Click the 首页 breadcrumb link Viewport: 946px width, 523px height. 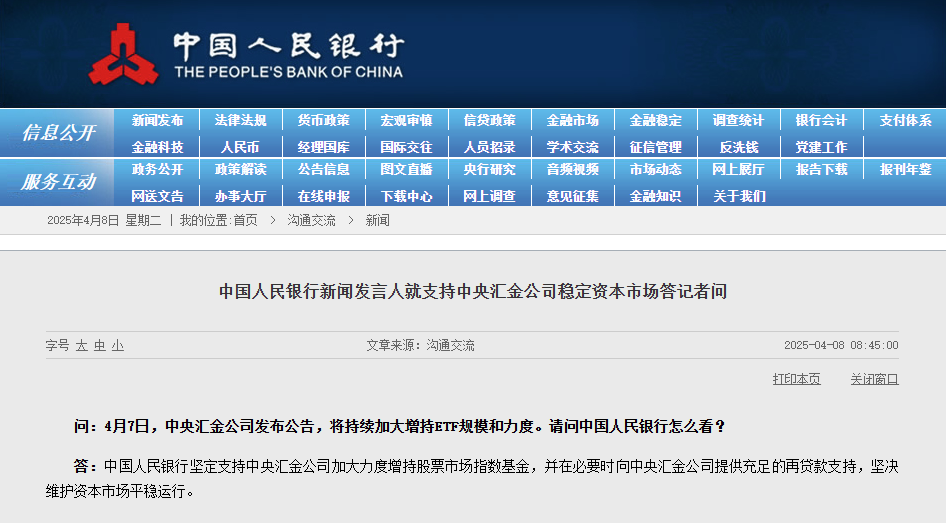(x=245, y=220)
